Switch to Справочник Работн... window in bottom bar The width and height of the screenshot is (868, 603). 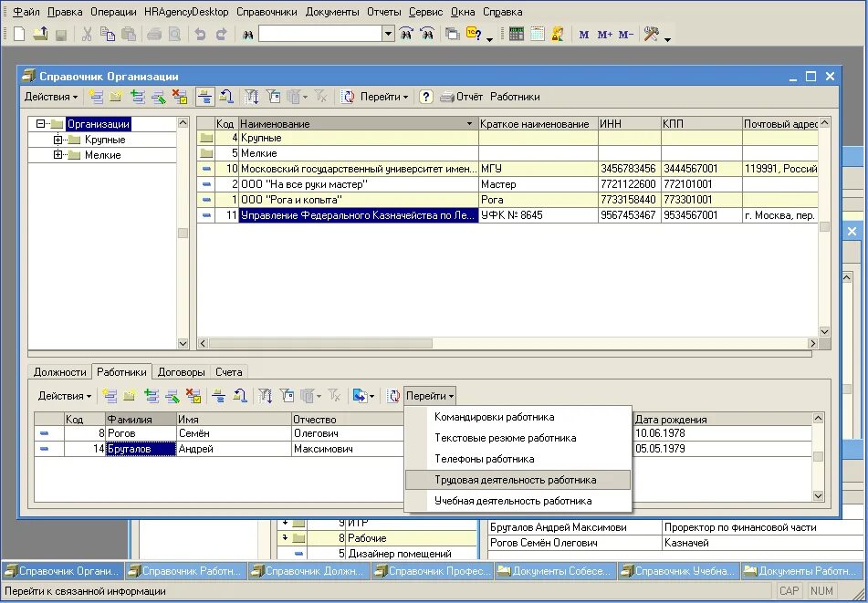[185, 571]
